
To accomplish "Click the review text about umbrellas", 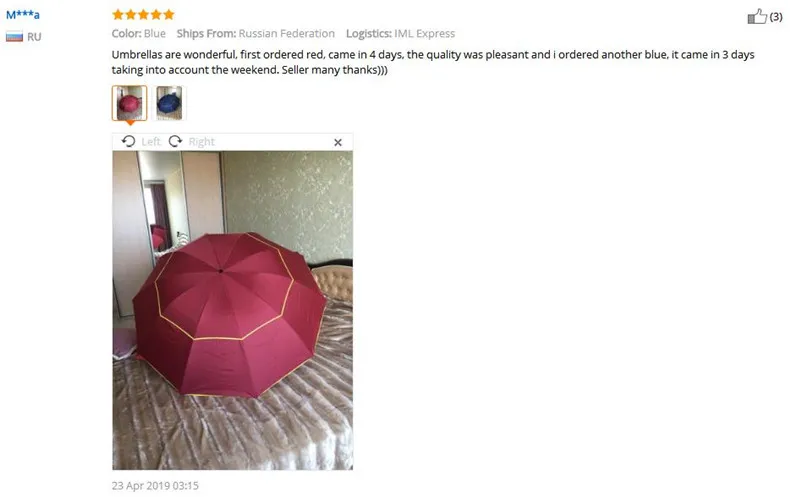I will click(433, 62).
